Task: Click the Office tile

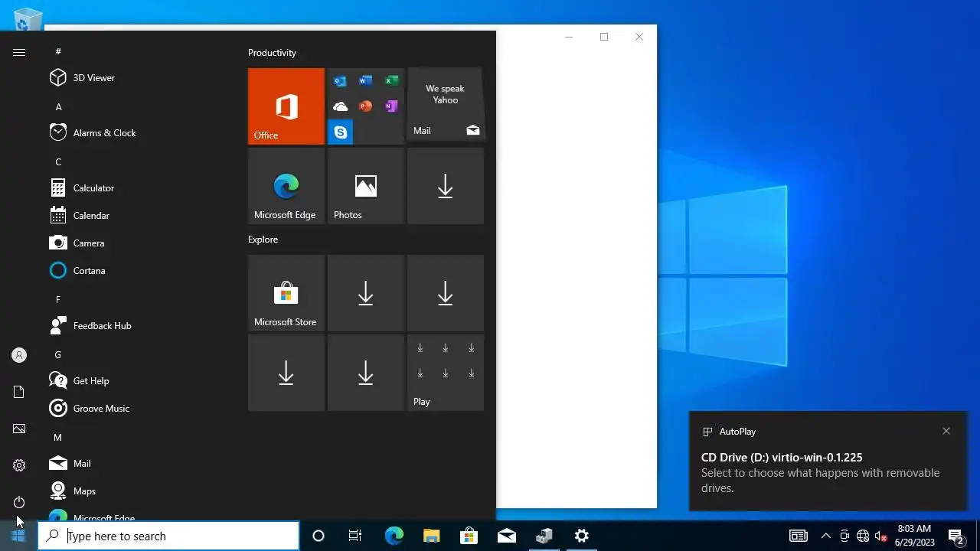Action: 286,106
